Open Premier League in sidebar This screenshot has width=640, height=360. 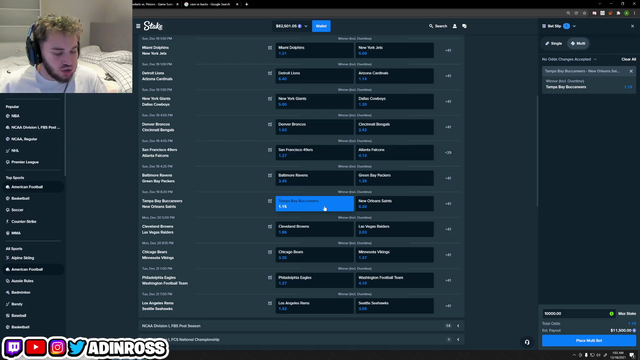pyautogui.click(x=25, y=162)
